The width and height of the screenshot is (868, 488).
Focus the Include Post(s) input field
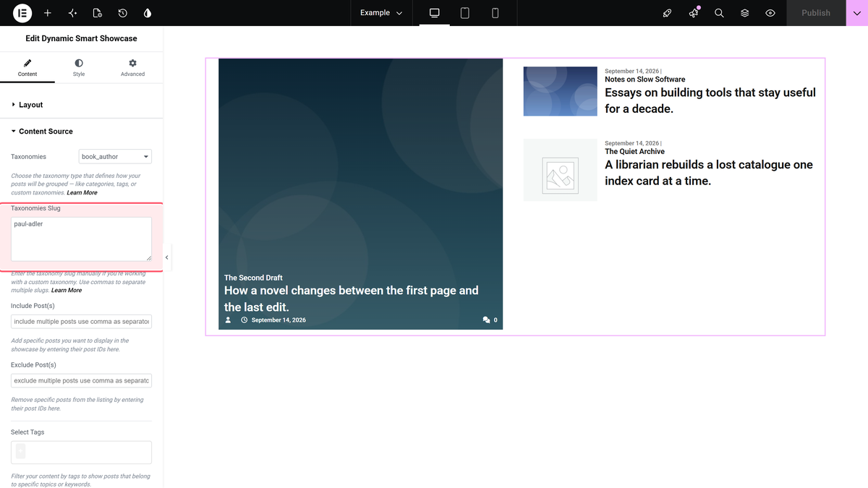coord(81,321)
